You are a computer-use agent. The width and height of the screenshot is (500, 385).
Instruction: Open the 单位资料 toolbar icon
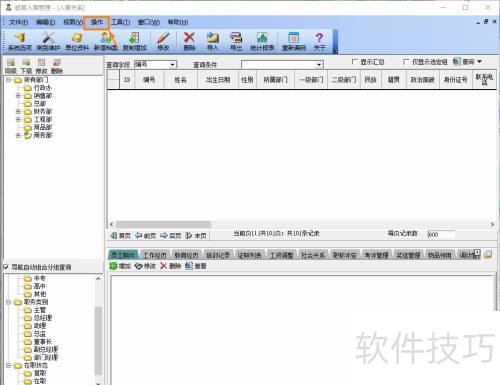point(77,41)
